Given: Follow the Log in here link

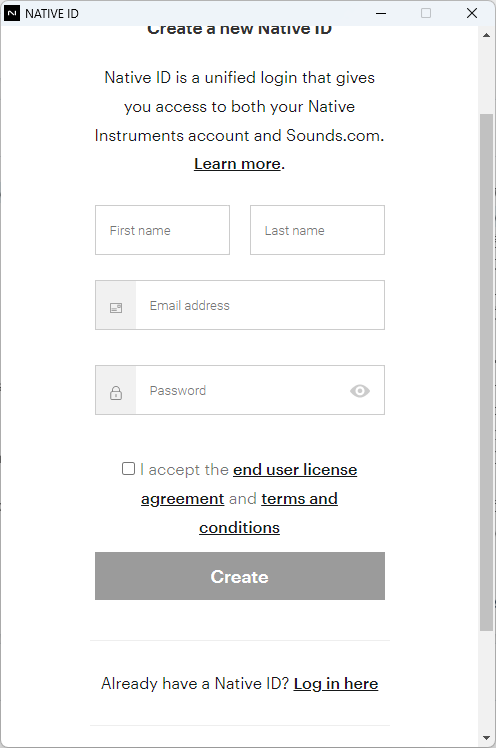Looking at the screenshot, I should tap(336, 684).
